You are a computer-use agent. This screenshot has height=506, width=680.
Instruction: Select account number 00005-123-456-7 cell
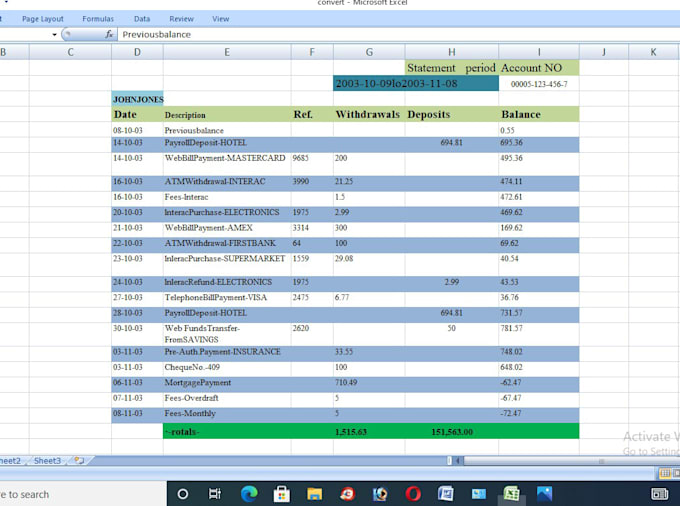(539, 84)
